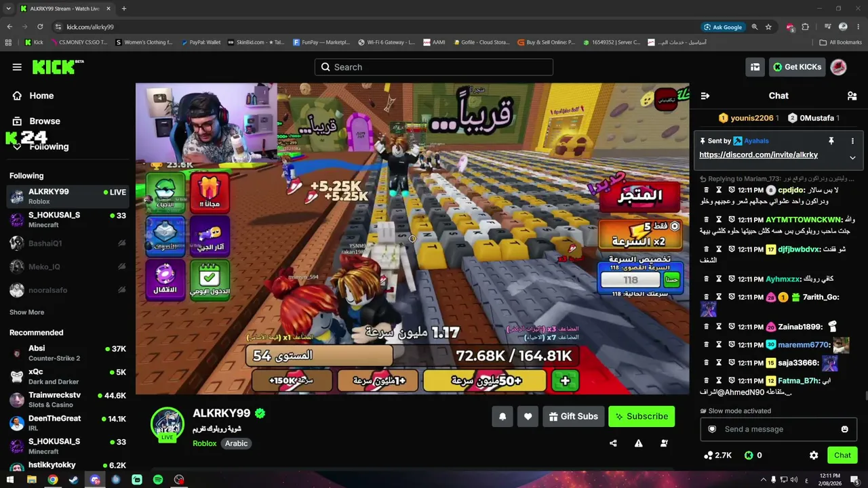Share the stream using the share icon
Image resolution: width=868 pixels, height=488 pixels.
point(613,443)
